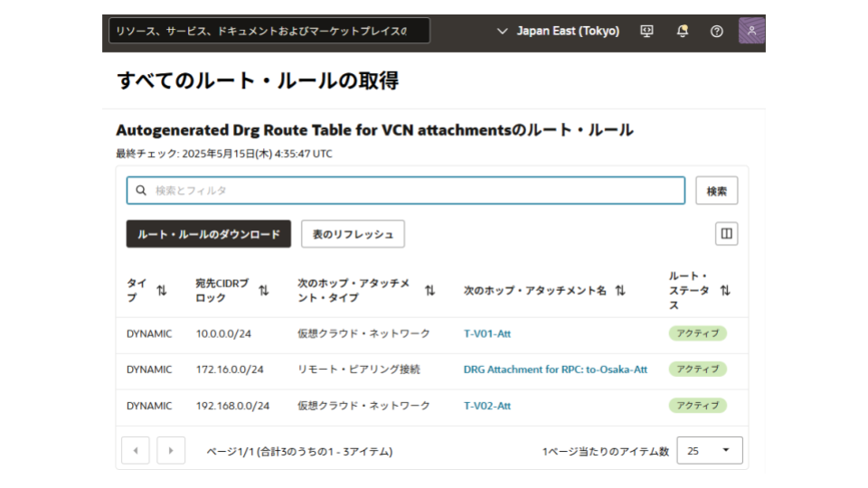868x488 pixels.
Task: Click アクティブ status badge in 192.168.0.0/24 row
Action: [697, 406]
